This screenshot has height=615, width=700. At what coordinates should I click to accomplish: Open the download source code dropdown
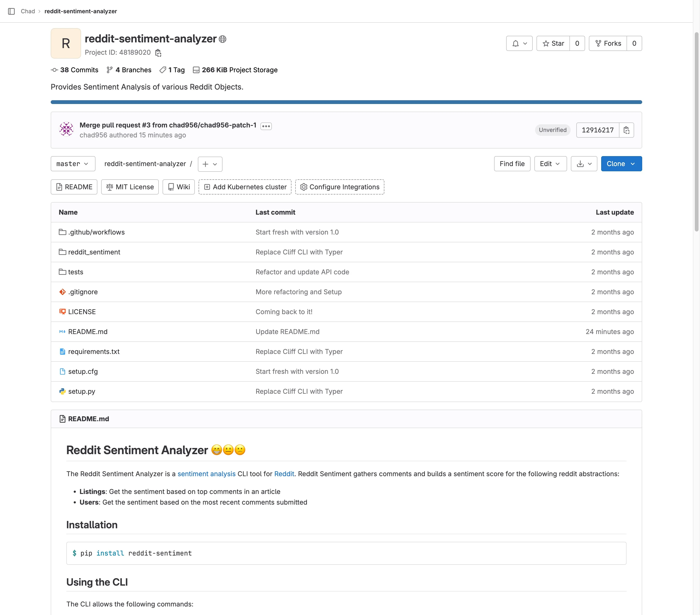click(x=584, y=164)
